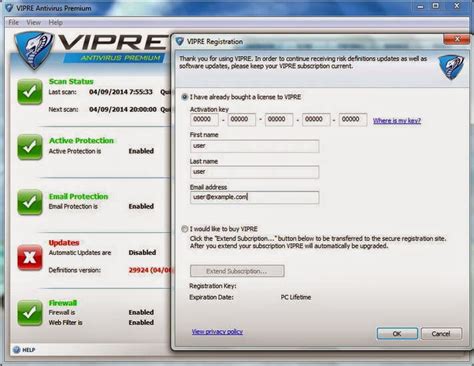The height and width of the screenshot is (366, 474).
Task: Click the Email address input field
Action: point(255,197)
